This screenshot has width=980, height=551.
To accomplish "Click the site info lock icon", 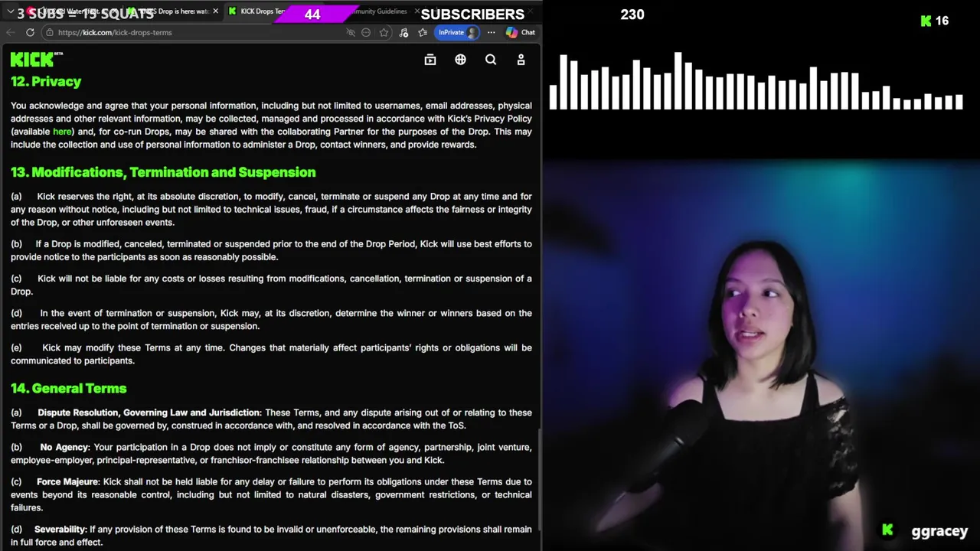I will pyautogui.click(x=50, y=32).
